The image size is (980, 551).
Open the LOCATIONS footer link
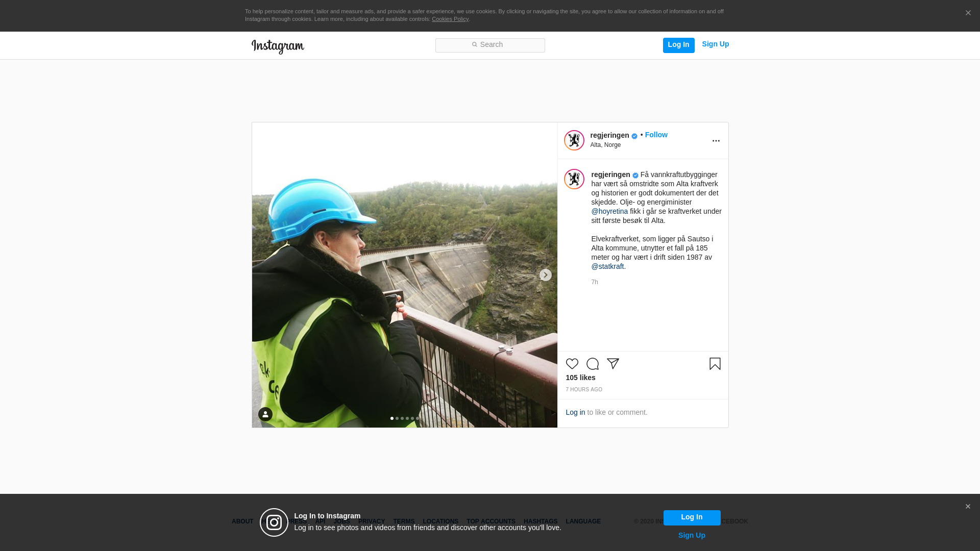[440, 521]
